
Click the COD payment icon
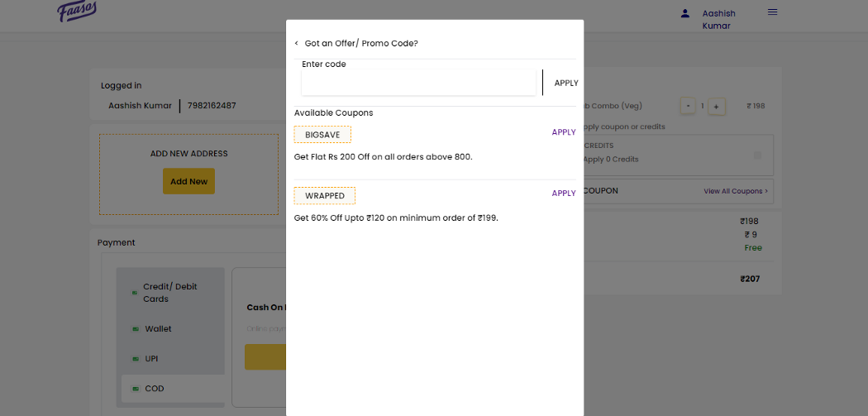[136, 389]
